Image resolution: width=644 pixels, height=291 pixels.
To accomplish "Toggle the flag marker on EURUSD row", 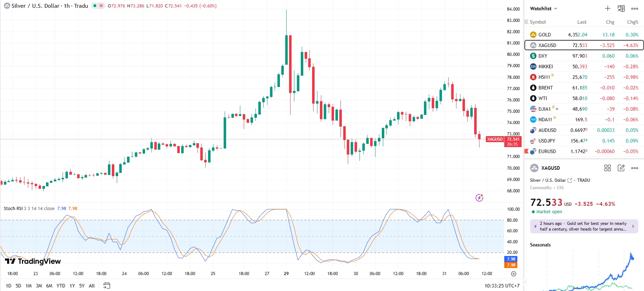I will 527,151.
